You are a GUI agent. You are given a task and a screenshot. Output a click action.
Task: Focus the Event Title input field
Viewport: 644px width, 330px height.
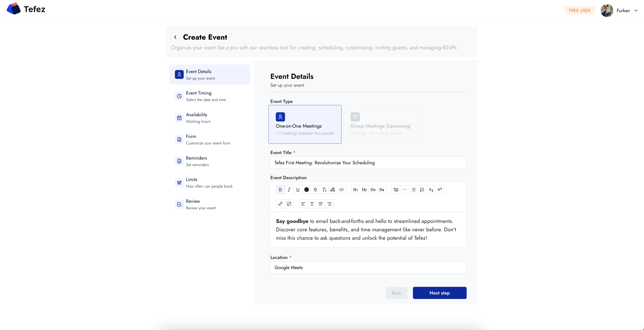coord(368,163)
